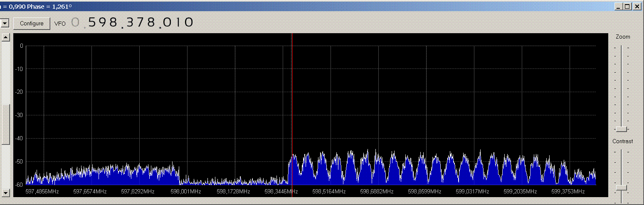Click the left vertical scrollbar thumb

point(6,124)
